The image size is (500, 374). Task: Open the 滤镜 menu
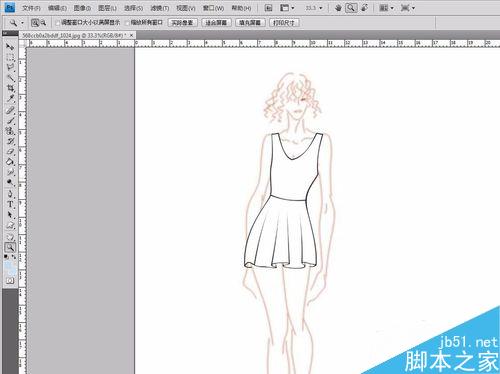click(160, 8)
